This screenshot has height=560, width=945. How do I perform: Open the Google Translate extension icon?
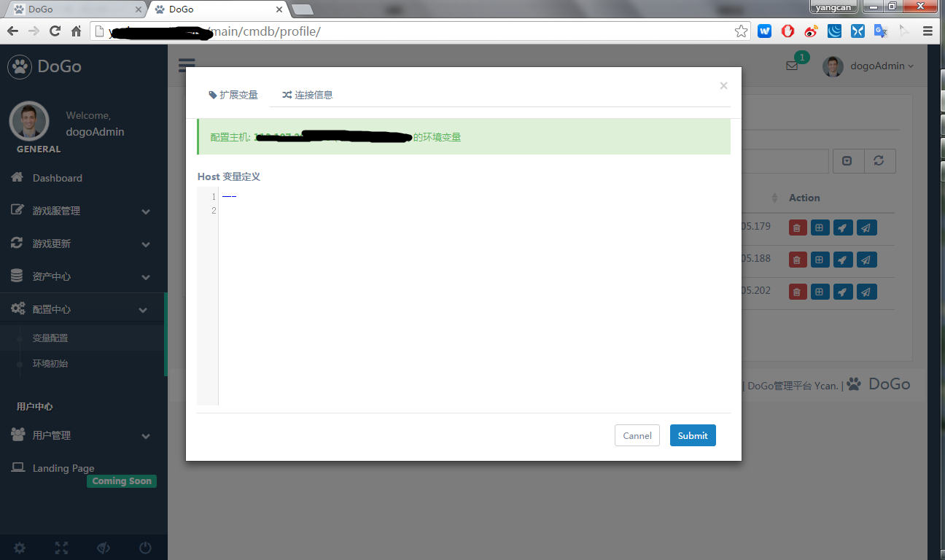pyautogui.click(x=881, y=31)
